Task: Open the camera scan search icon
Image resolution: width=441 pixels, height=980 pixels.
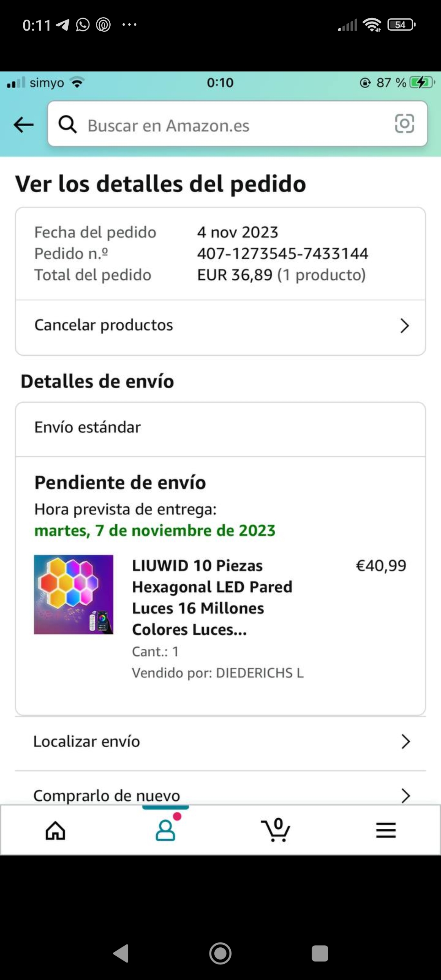Action: pos(404,124)
